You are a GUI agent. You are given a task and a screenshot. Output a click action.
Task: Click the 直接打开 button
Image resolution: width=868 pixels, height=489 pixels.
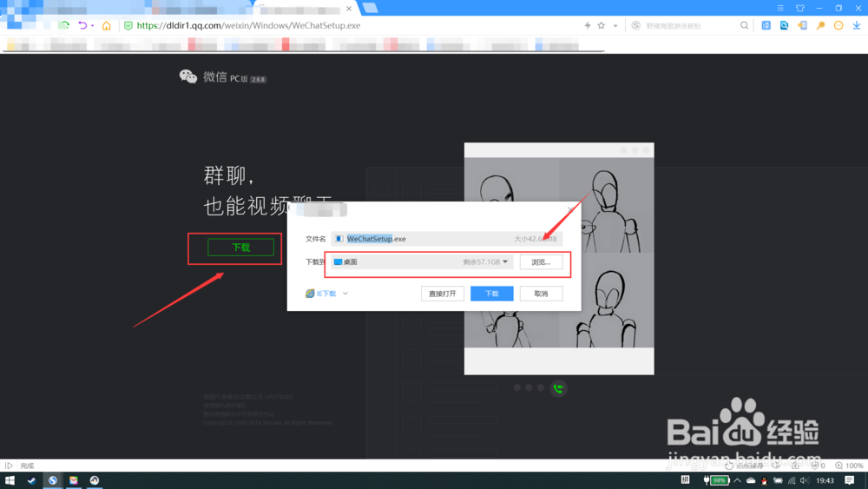443,294
